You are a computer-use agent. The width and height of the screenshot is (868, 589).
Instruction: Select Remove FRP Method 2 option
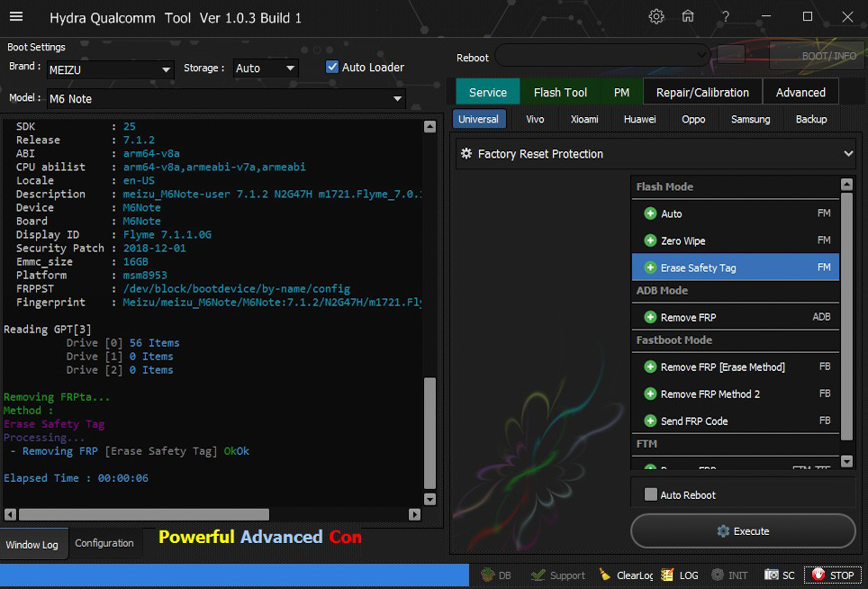(736, 394)
